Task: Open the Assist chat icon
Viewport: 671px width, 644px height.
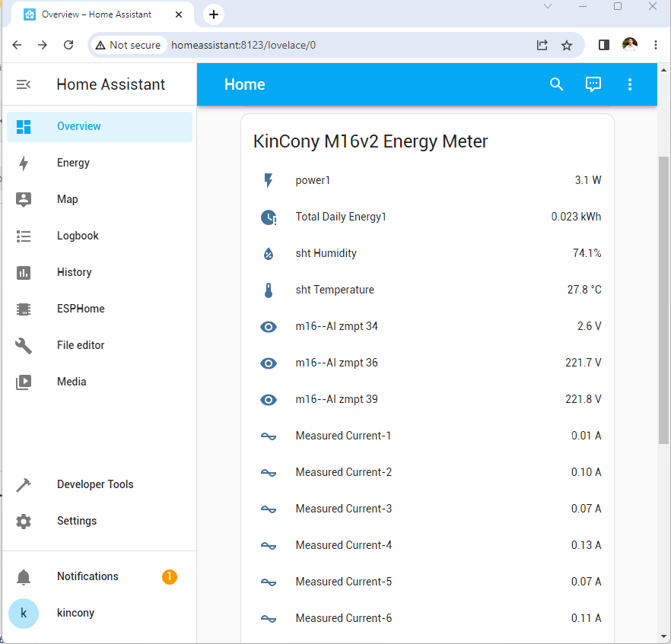Action: 593,84
